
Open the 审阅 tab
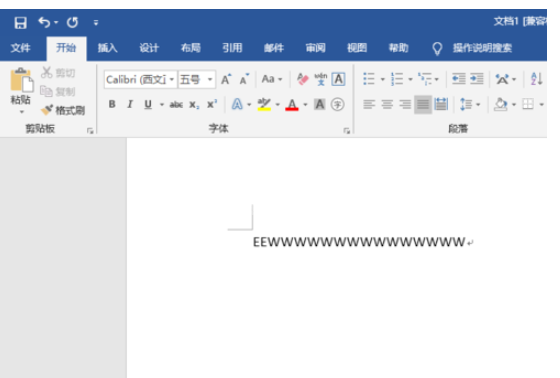[x=315, y=48]
